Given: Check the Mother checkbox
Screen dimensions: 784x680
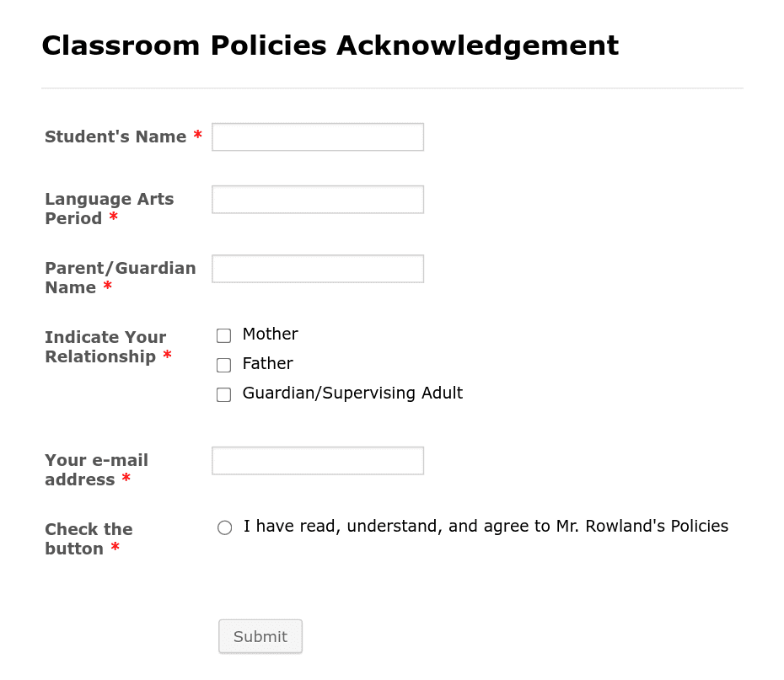Looking at the screenshot, I should 223,335.
